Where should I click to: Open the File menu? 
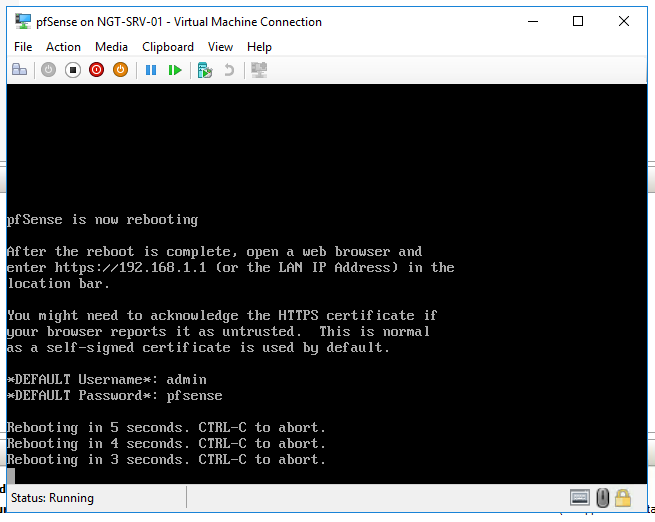23,47
